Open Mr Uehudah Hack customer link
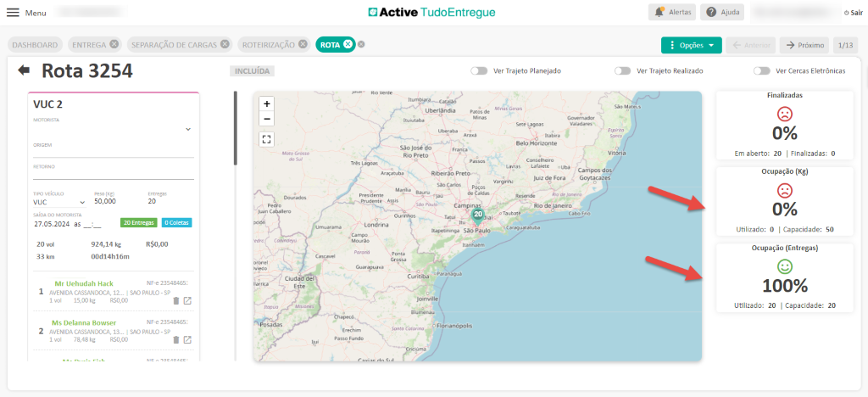The image size is (868, 397). pos(84,283)
